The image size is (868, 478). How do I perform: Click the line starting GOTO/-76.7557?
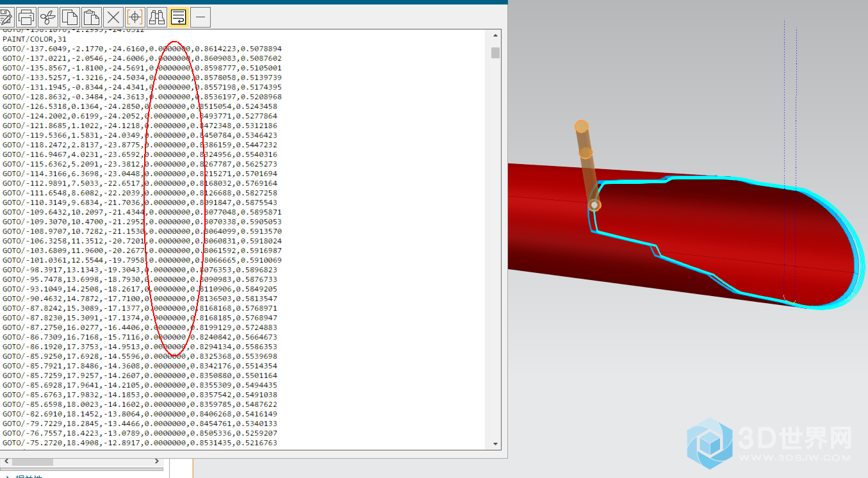(140, 433)
